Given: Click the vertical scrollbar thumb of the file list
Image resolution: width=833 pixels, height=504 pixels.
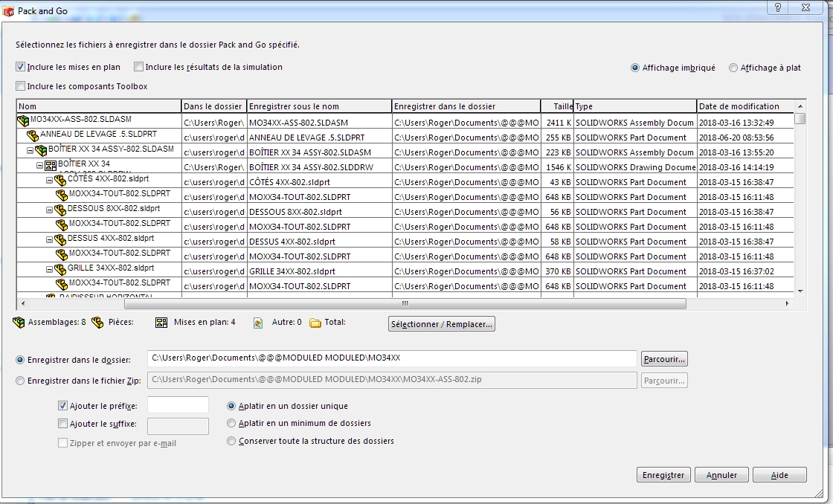Looking at the screenshot, I should [800, 118].
